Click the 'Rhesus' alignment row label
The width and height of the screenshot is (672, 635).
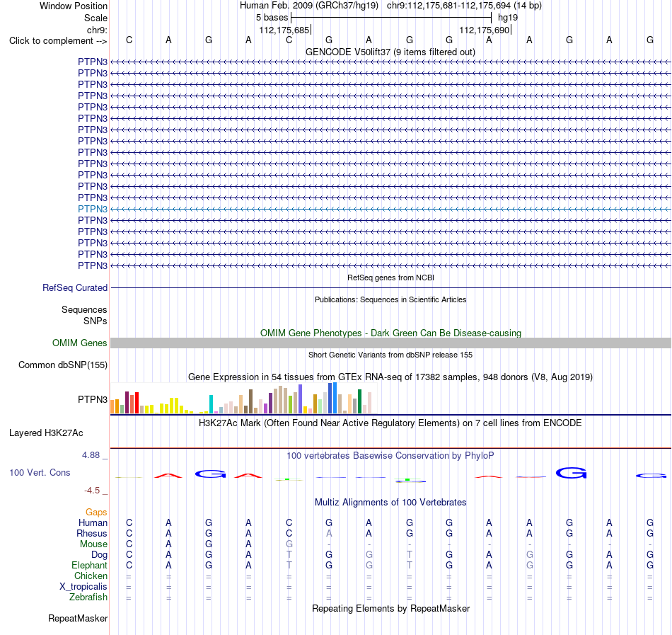click(92, 533)
